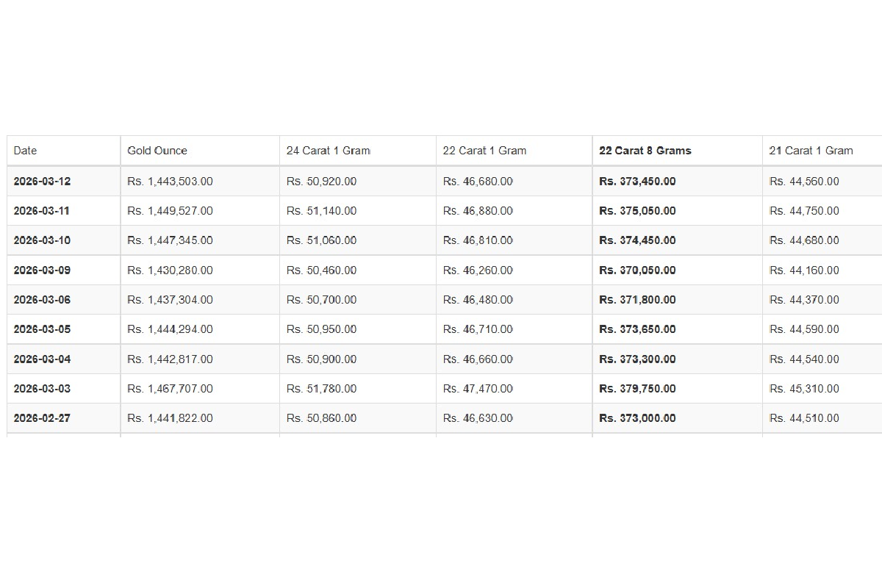Image resolution: width=882 pixels, height=588 pixels.
Task: Select the 22 Carat 1 Gram header
Action: point(484,151)
